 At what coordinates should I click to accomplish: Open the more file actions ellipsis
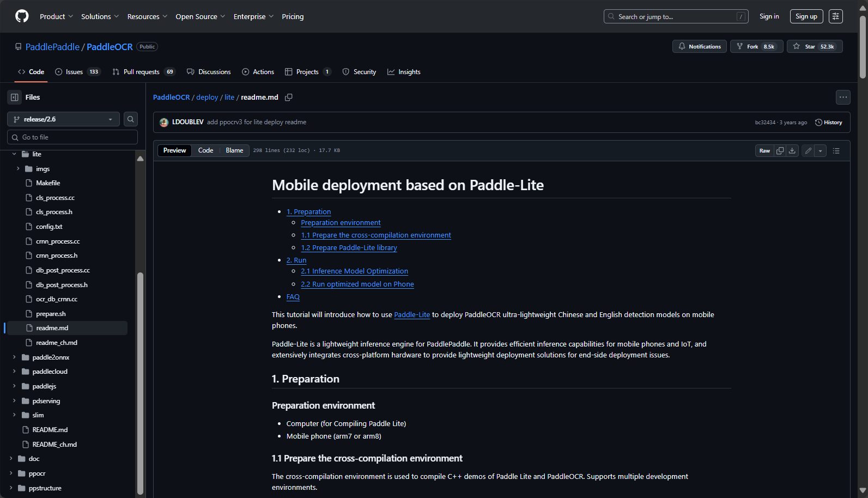point(843,98)
